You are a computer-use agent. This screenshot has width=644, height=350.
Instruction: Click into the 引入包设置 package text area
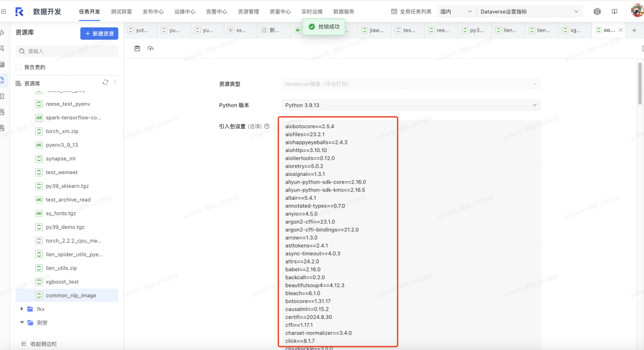411,234
